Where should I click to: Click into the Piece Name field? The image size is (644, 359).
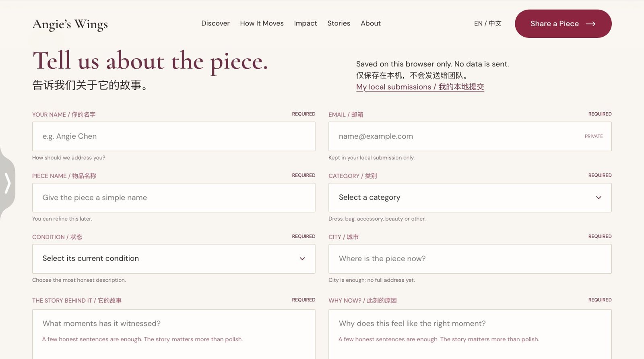pos(174,198)
